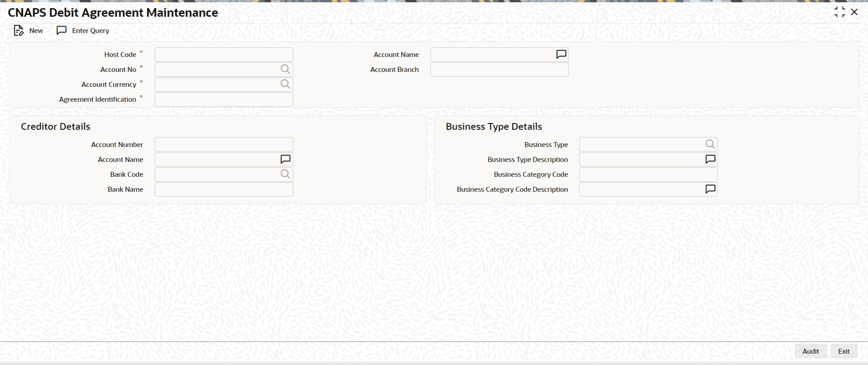Image resolution: width=868 pixels, height=365 pixels.
Task: Click the Account Currency label
Action: (x=109, y=85)
